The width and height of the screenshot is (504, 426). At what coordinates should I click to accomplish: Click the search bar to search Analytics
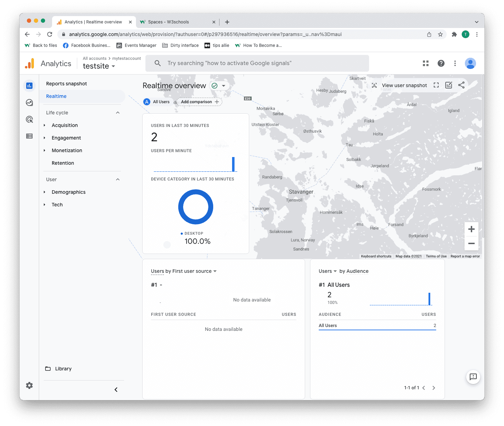click(257, 63)
